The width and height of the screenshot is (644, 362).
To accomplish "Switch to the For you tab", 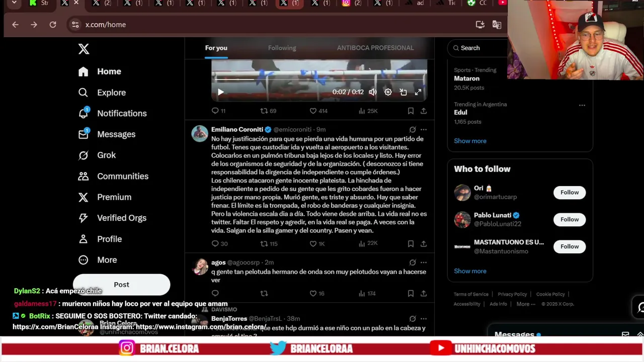I will click(x=216, y=48).
